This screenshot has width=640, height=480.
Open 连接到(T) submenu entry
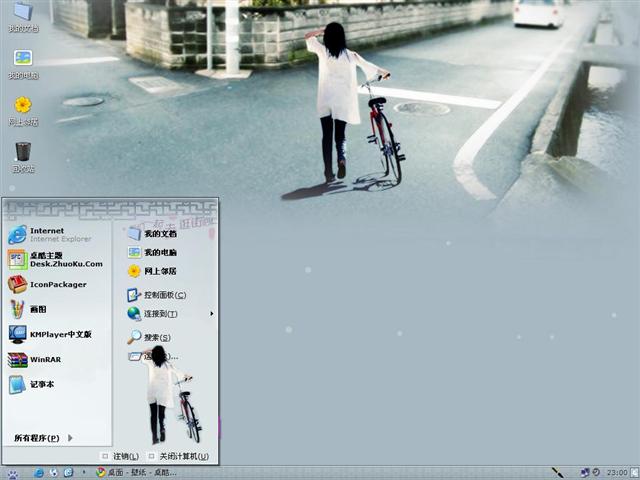[x=152, y=314]
